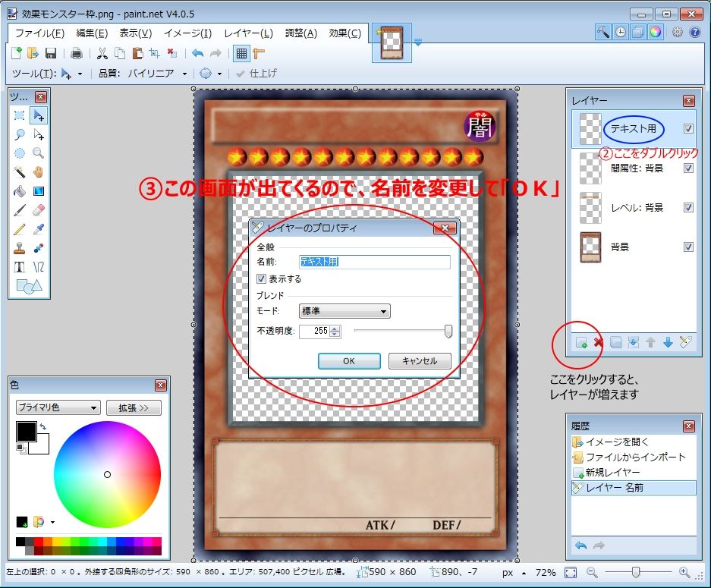Select the Pan hand tool
The image size is (711, 588).
click(x=39, y=172)
